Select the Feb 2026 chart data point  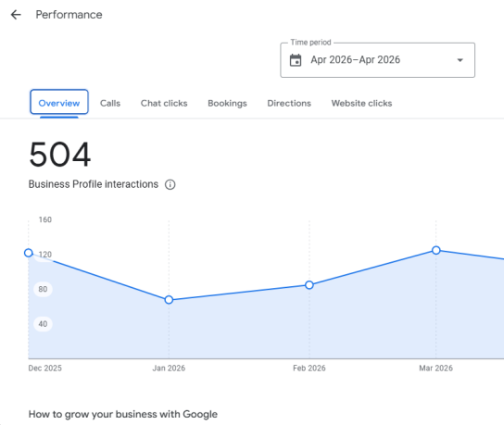(x=309, y=285)
